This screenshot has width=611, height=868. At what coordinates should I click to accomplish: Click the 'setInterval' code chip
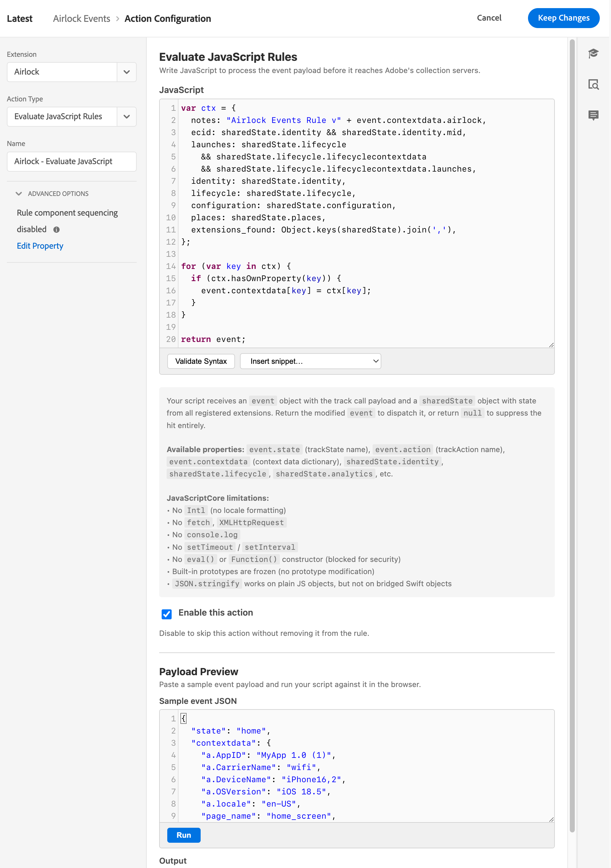(x=270, y=547)
